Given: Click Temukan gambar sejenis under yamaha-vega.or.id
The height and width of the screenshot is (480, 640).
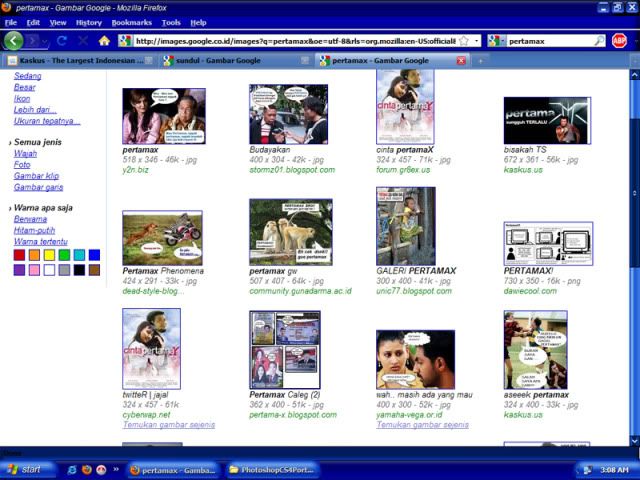Looking at the screenshot, I should 422,425.
